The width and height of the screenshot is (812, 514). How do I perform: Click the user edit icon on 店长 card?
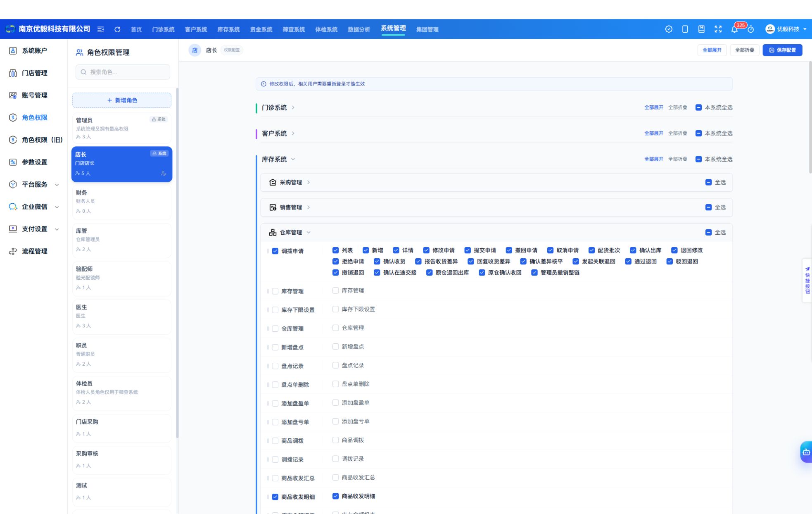click(164, 173)
